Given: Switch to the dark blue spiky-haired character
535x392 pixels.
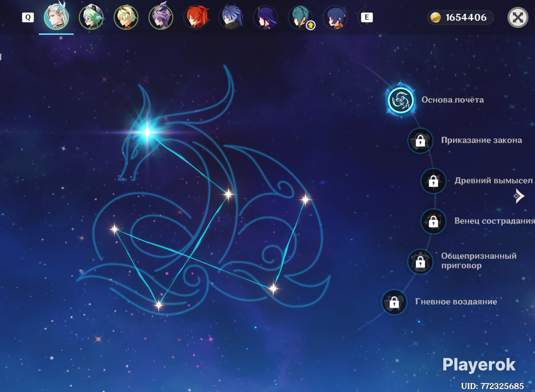Looking at the screenshot, I should click(231, 17).
